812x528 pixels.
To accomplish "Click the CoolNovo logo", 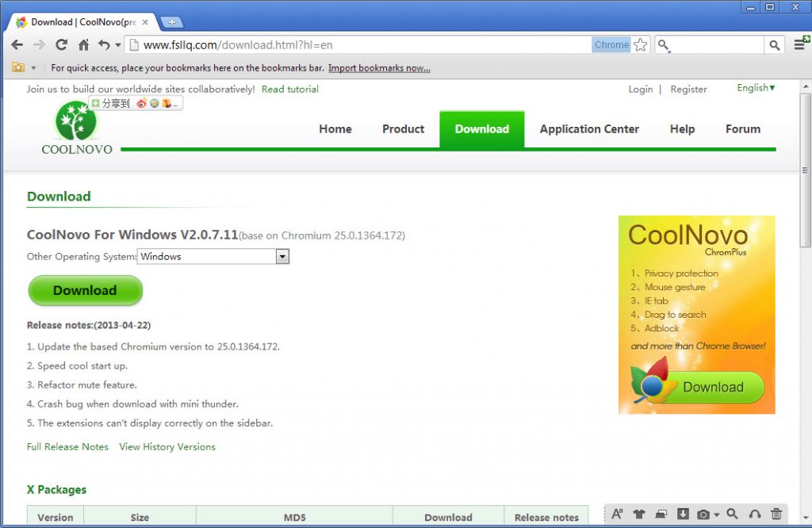I will point(77,128).
